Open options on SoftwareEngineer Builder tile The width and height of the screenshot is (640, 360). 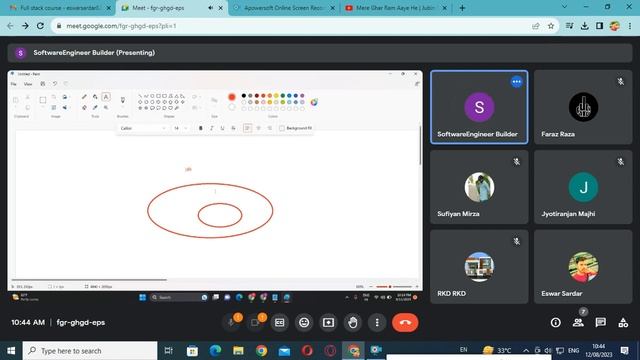[516, 82]
